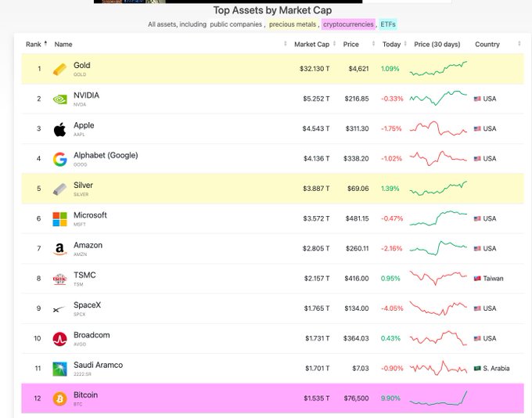532x418 pixels.
Task: Click Amazon's today change -2.16%
Action: coord(391,249)
